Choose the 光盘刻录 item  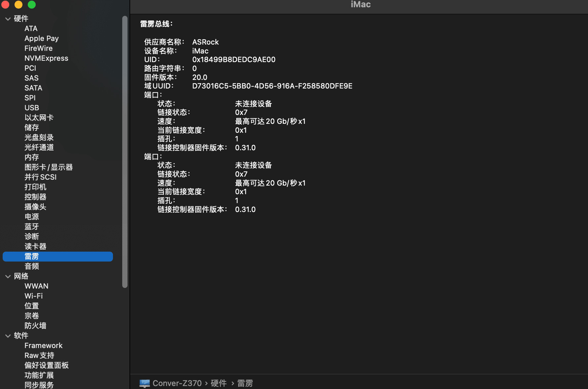pos(39,138)
